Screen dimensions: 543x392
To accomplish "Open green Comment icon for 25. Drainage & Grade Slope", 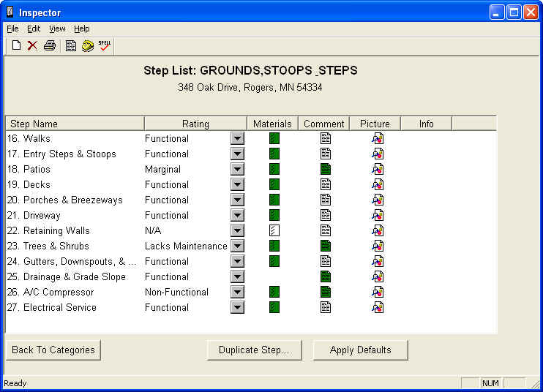I will pos(326,276).
